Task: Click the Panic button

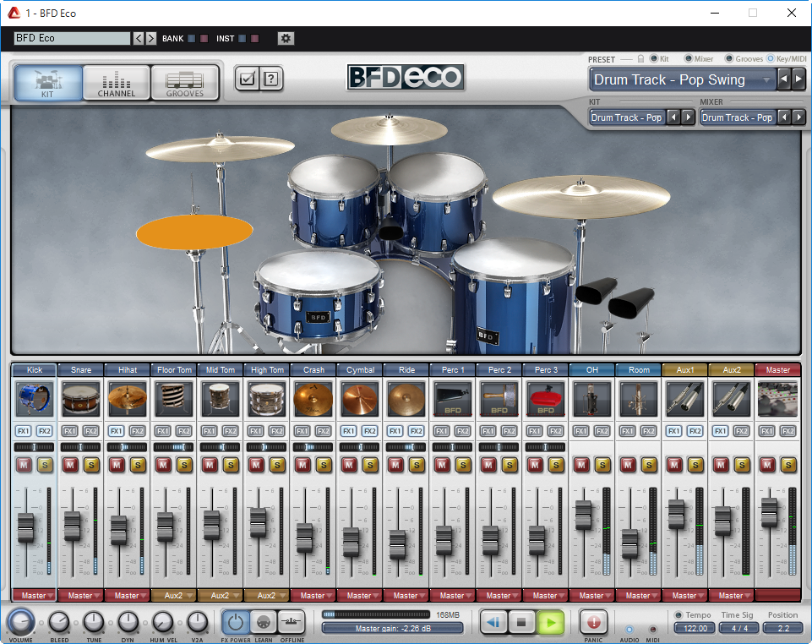Action: point(593,621)
